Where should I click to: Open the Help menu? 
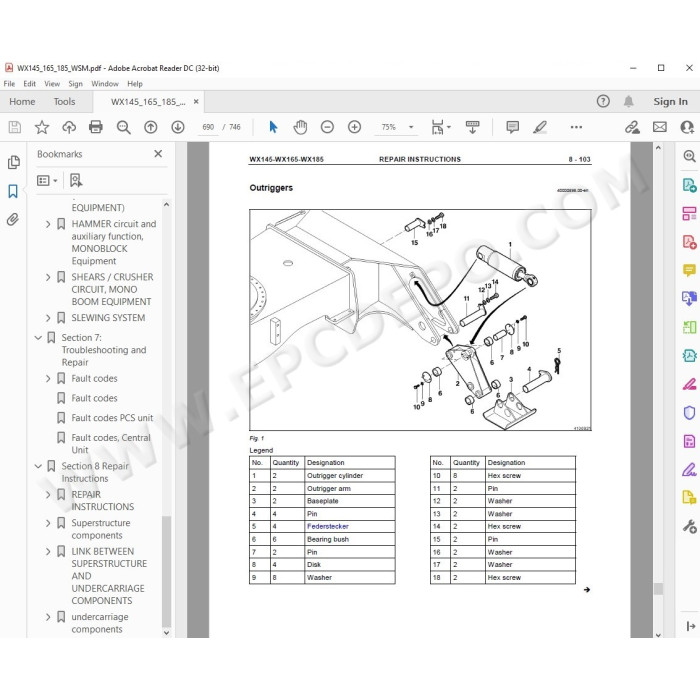point(135,83)
